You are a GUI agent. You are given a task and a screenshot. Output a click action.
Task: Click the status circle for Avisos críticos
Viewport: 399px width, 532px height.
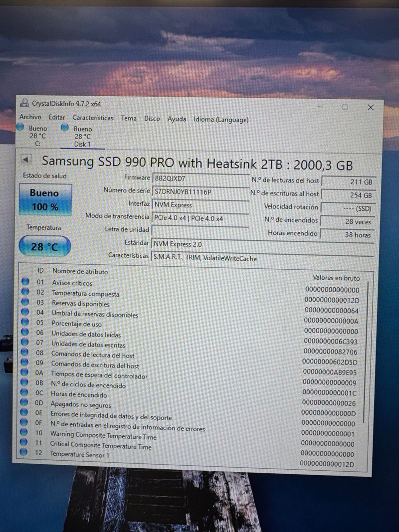click(25, 281)
